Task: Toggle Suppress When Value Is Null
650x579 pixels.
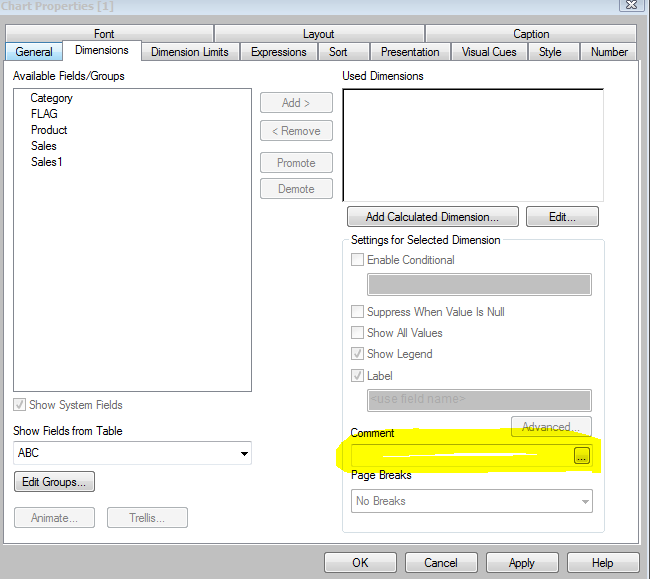Action: (x=357, y=312)
